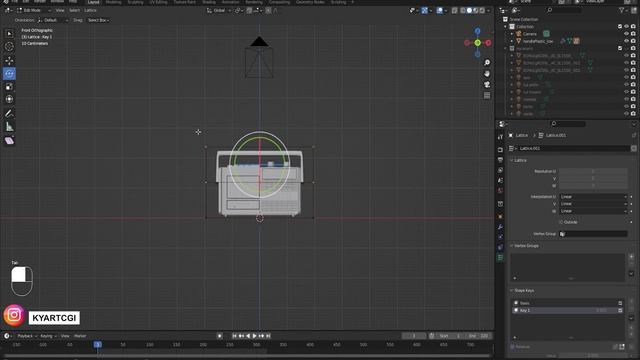Screen dimensions: 640x360
Task: Expand Camera item in outliner
Action: point(512,34)
